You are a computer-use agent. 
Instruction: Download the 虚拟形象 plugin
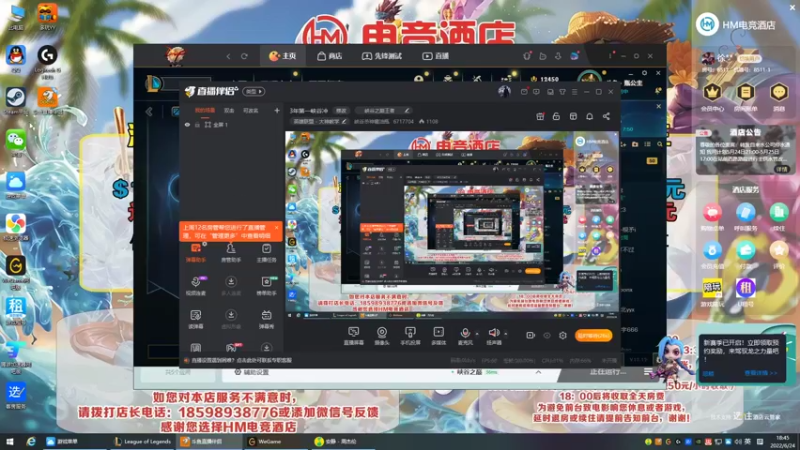tap(231, 319)
